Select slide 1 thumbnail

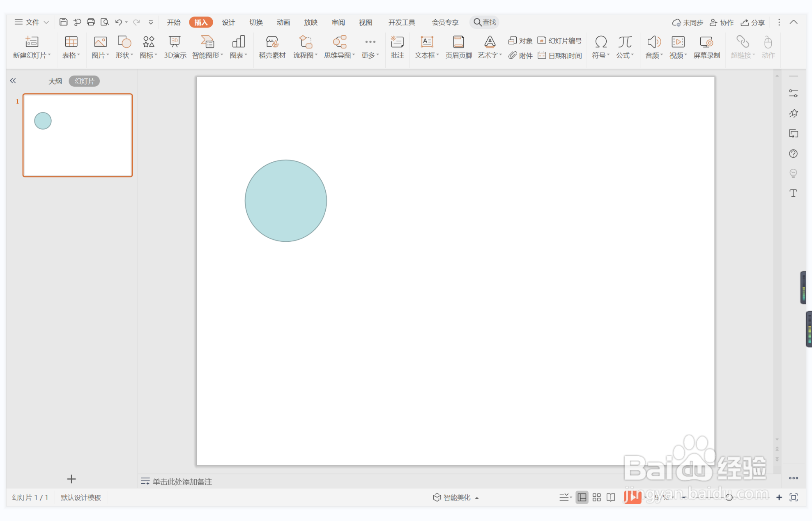coord(78,135)
